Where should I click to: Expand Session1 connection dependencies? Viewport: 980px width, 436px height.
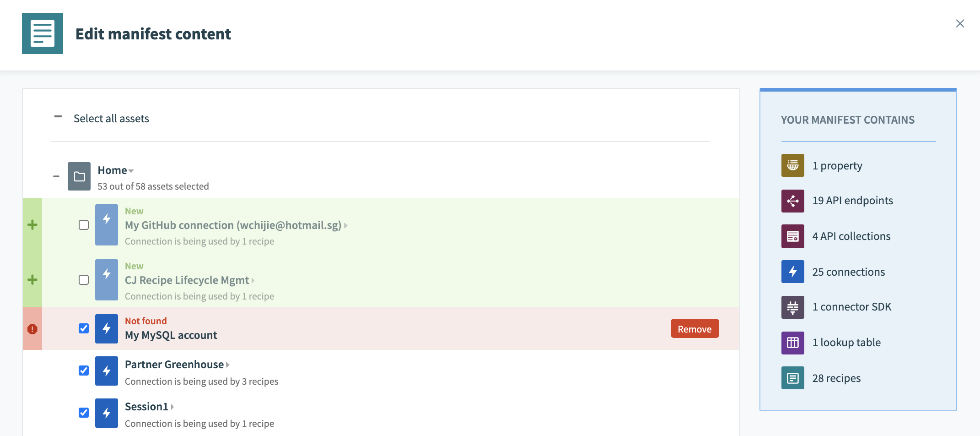172,407
